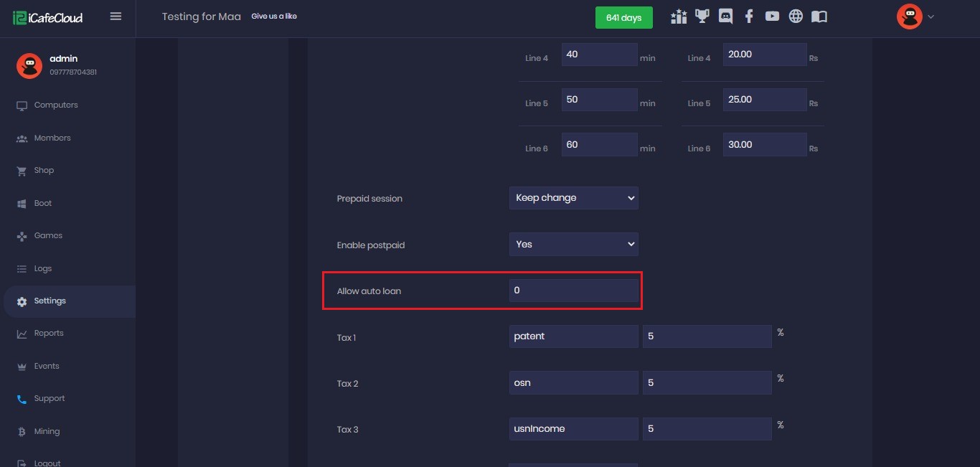Open the YouTube channel icon
This screenshot has width=980, height=467.
coord(772,16)
